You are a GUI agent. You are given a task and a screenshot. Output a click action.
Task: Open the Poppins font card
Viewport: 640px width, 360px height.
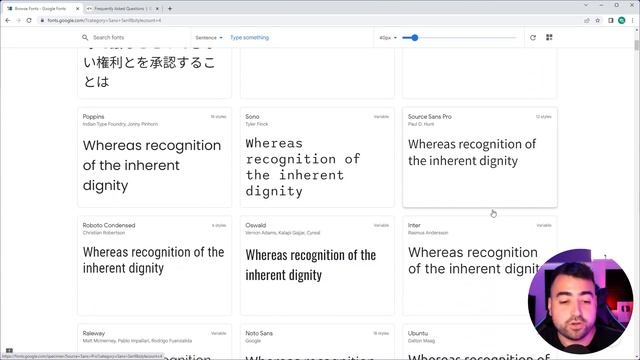154,157
